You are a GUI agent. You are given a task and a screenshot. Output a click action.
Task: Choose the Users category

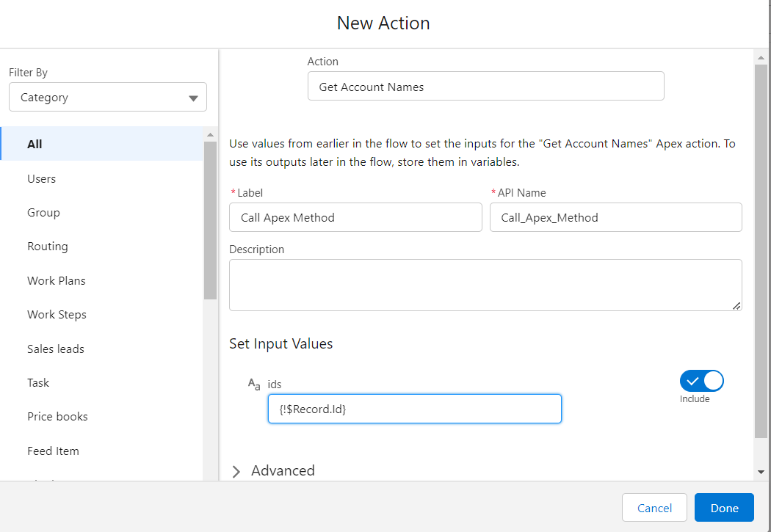pos(41,178)
